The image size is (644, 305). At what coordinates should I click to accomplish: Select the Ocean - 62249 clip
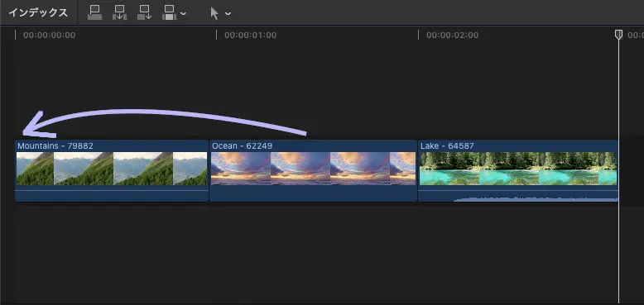click(x=314, y=170)
